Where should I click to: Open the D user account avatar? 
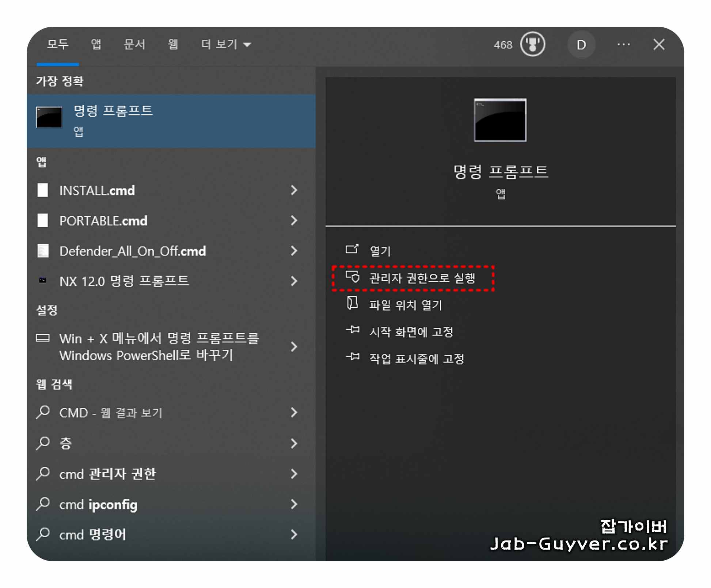[x=581, y=45]
